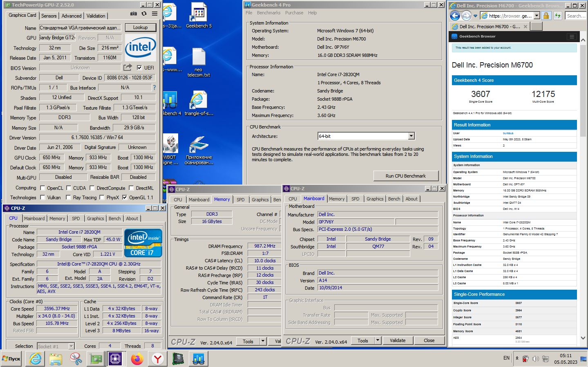Expand the IE address bar dropdown
This screenshot has height=367, width=588.
pyautogui.click(x=537, y=16)
